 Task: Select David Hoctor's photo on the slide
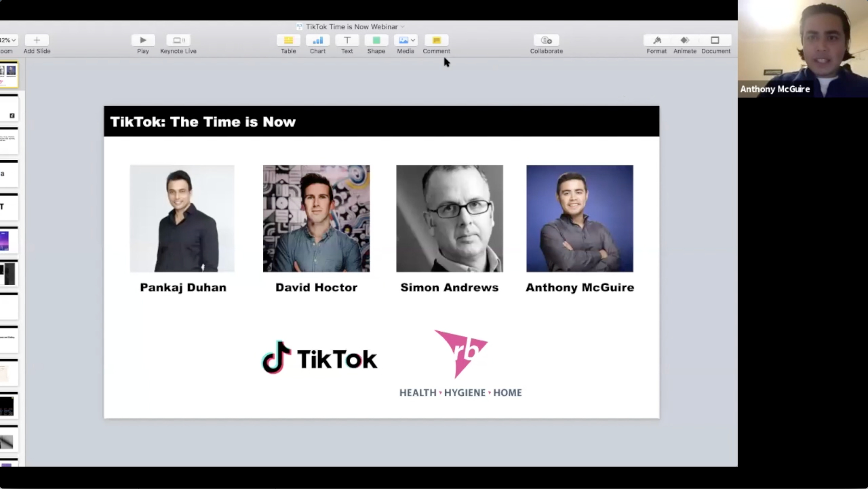click(x=316, y=218)
